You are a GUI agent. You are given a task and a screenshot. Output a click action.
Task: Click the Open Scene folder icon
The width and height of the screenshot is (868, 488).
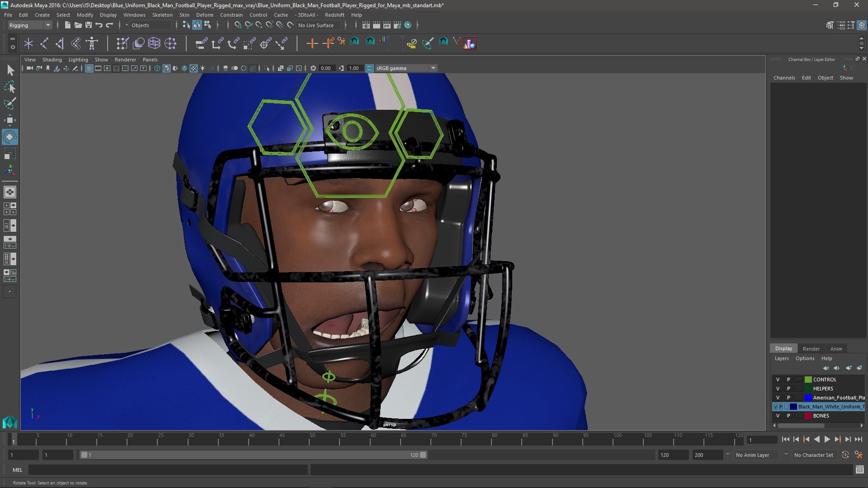[78, 25]
